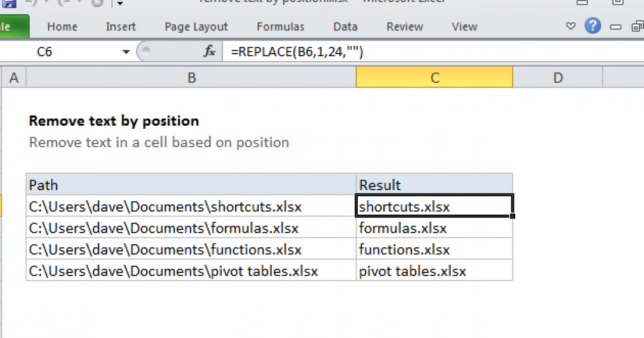Click the 'Remove text in a cell based on position' cell

(159, 142)
